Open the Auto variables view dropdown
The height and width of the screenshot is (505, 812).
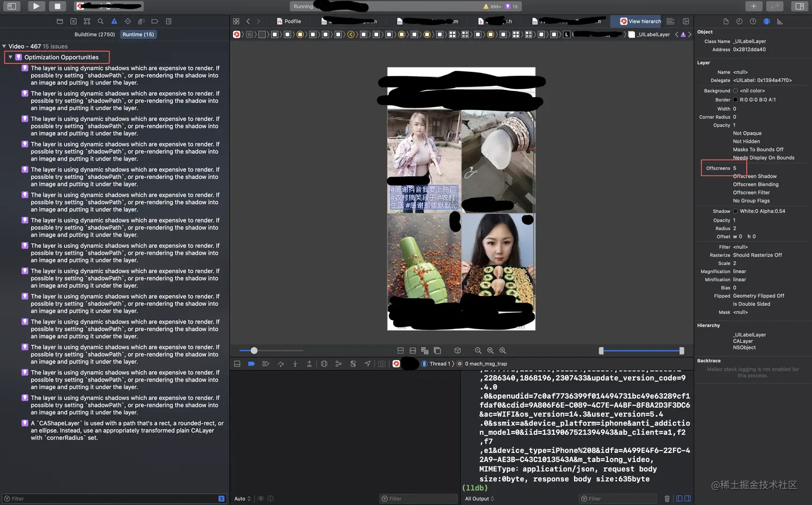click(x=243, y=499)
